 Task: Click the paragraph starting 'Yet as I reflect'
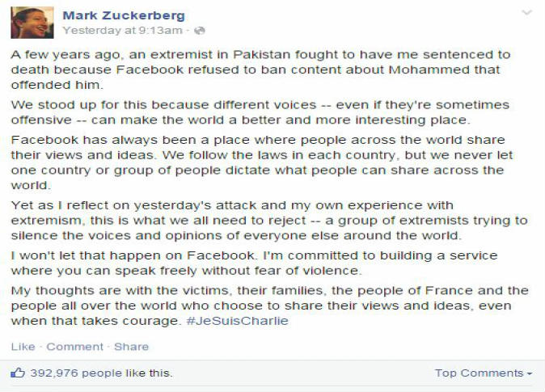[x=269, y=221]
